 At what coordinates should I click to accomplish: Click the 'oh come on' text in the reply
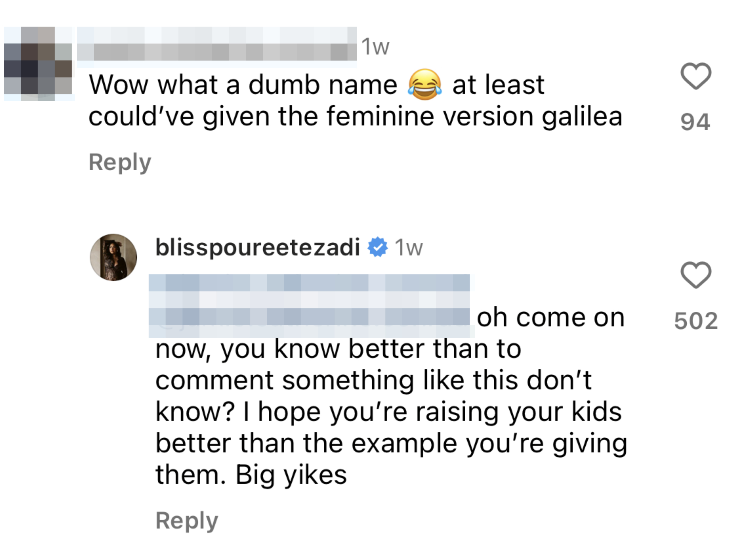550,318
